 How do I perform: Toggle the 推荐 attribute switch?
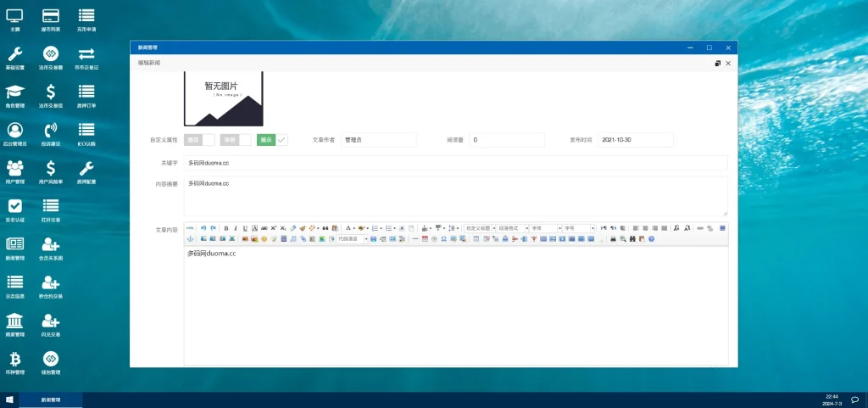pos(199,140)
